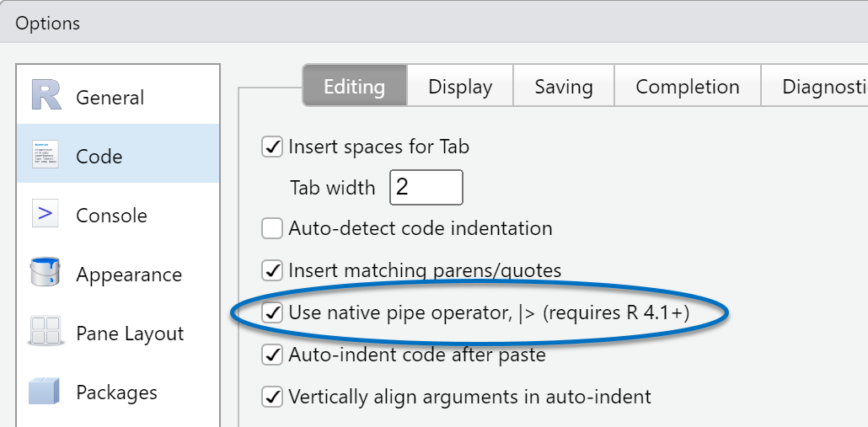Enable Auto-detect code indentation
Viewport: 868px width, 427px height.
click(x=272, y=228)
